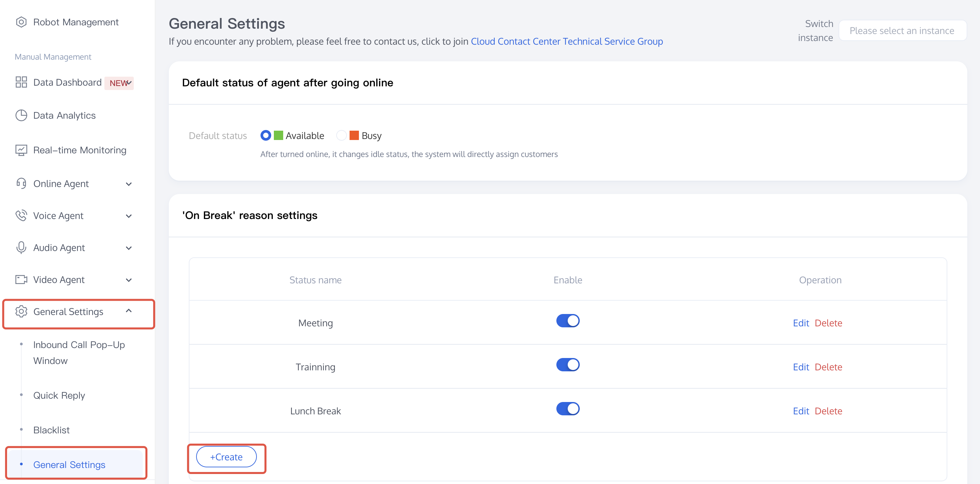Image resolution: width=980 pixels, height=484 pixels.
Task: Click the Robot Management hexagon icon
Action: (21, 22)
